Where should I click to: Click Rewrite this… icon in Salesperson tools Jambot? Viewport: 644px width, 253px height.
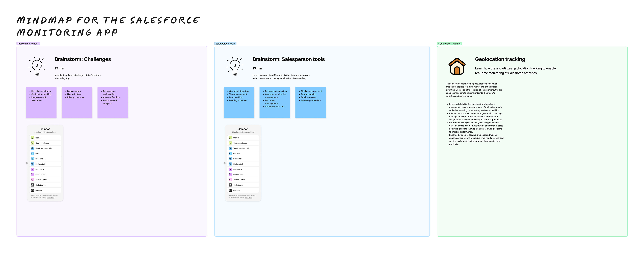coord(230,175)
